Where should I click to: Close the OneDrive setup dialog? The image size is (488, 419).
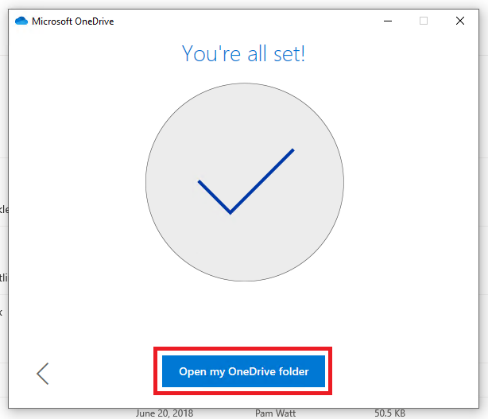click(x=460, y=21)
